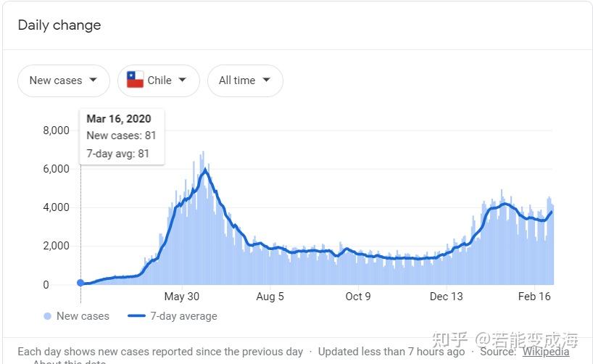Click the 7-day average legend line

click(136, 316)
